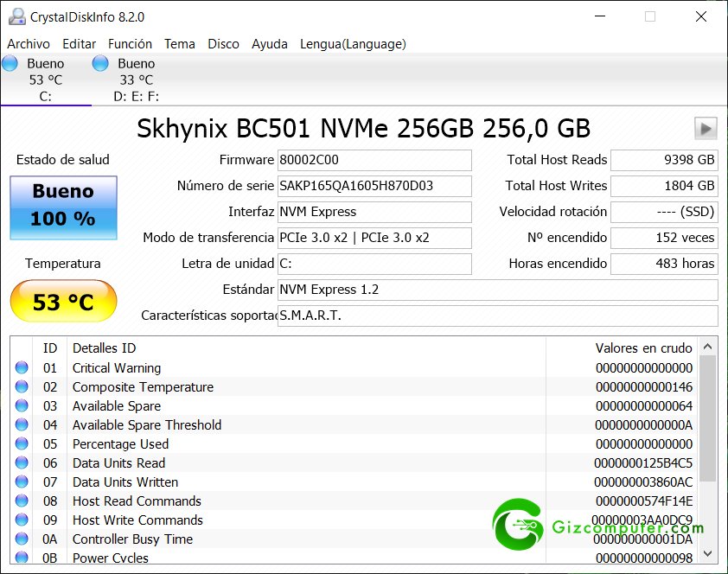
Task: Click the Interfaz field NVM Express
Action: click(x=374, y=212)
